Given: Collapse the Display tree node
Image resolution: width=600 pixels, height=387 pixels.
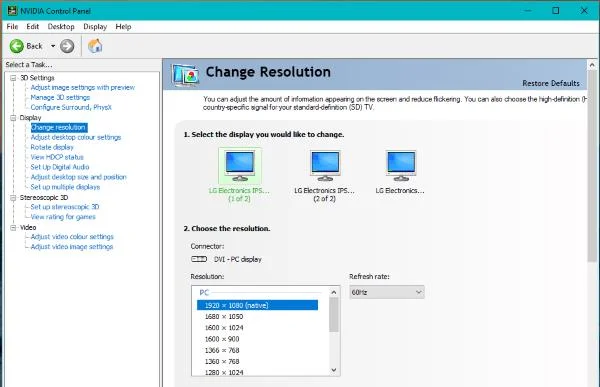Looking at the screenshot, I should click(13, 118).
